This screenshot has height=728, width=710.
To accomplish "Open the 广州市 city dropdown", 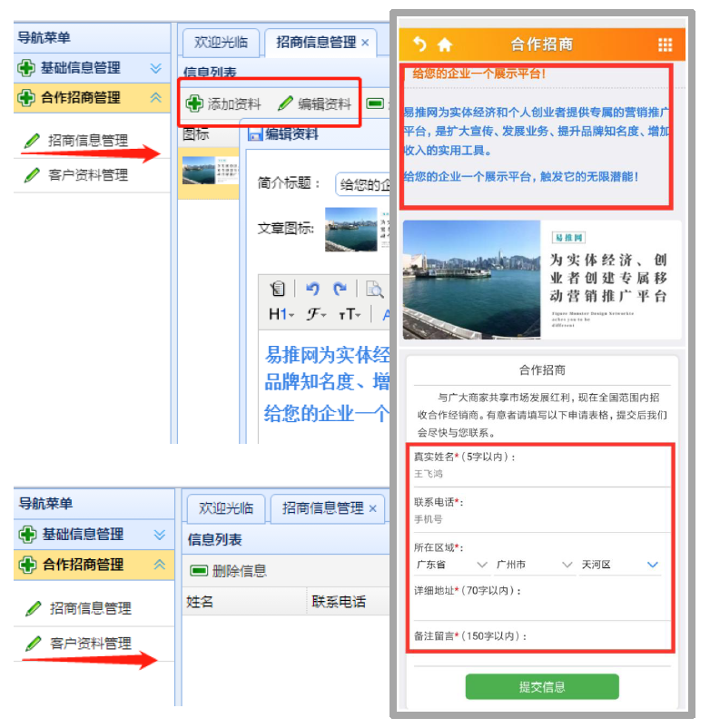I will (x=533, y=565).
